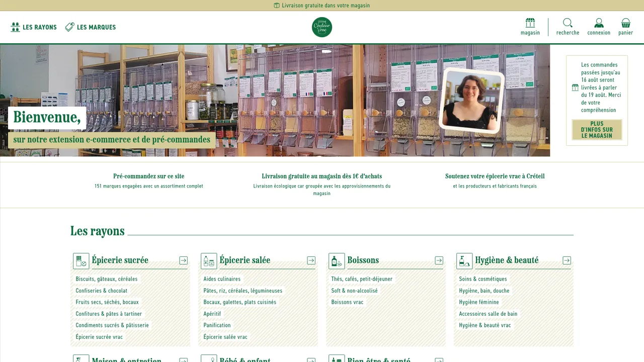Open Les Marques menu
644x362 pixels.
pyautogui.click(x=91, y=27)
